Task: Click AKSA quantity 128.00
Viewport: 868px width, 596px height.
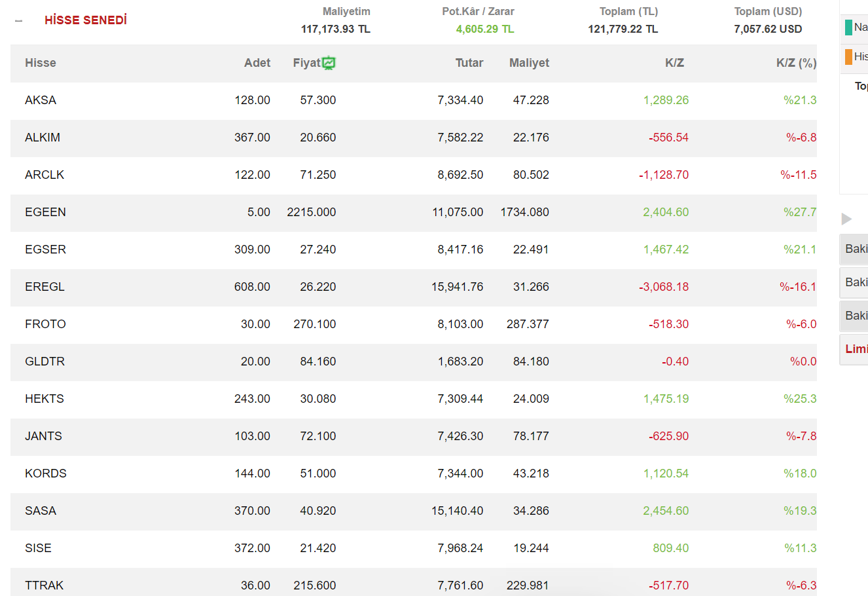Action: click(252, 100)
